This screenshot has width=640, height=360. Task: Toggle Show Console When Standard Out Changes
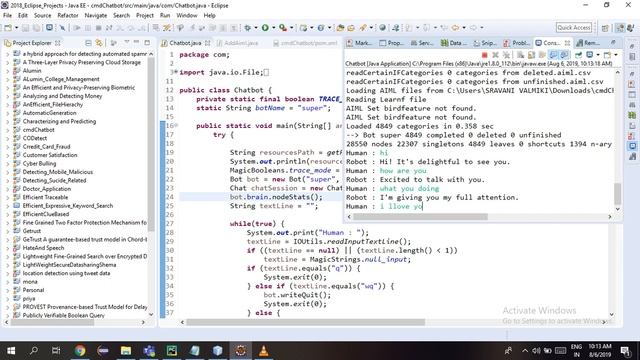click(553, 55)
